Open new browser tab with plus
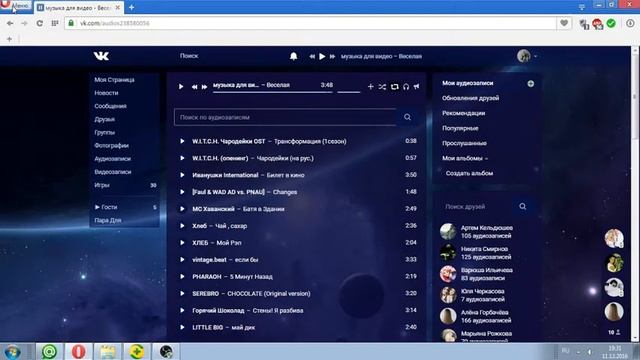The height and width of the screenshot is (360, 640). coord(131,7)
